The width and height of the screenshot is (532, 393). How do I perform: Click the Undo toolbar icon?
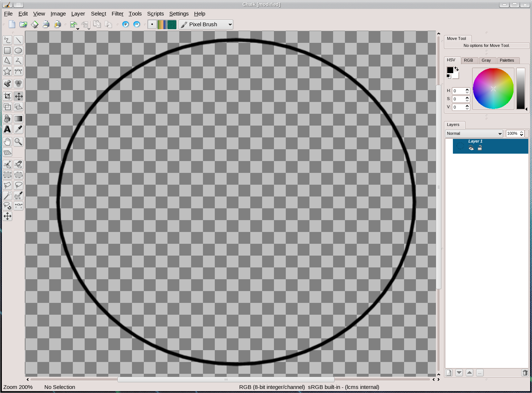coord(74,25)
